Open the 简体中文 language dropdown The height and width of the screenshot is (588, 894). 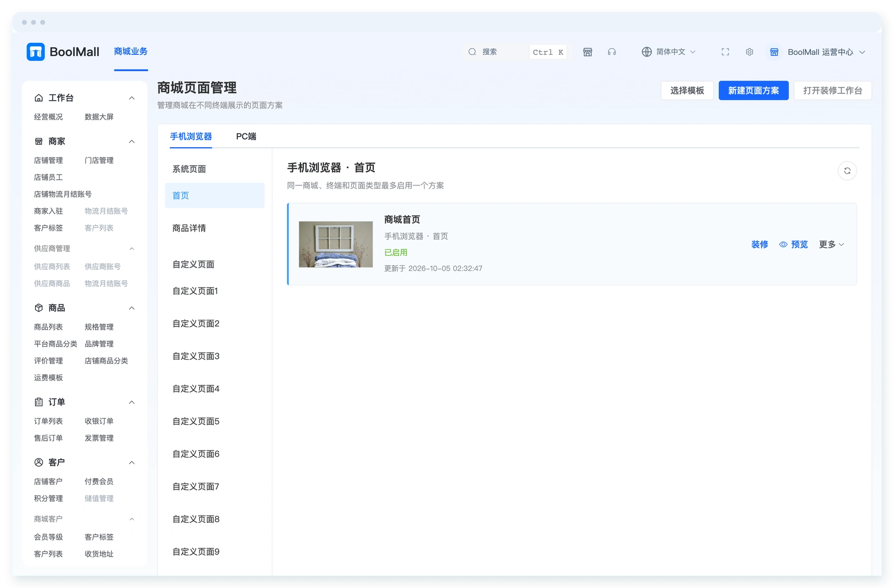668,52
